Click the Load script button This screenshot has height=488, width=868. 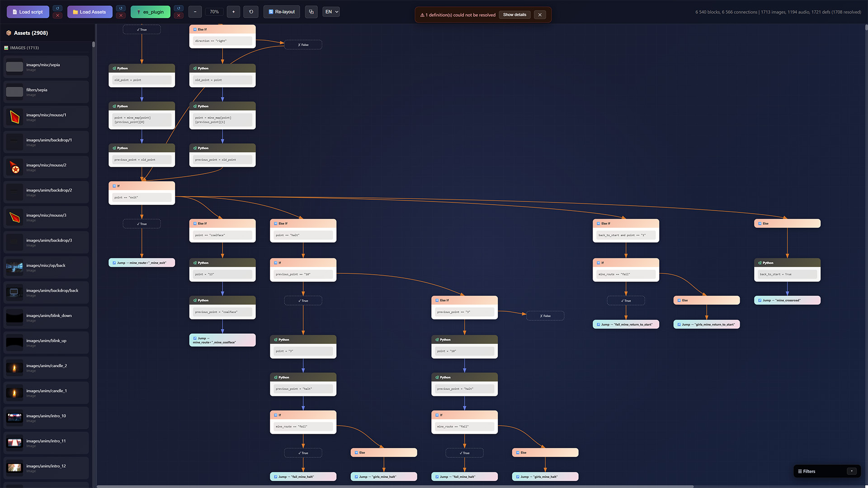[x=28, y=12]
